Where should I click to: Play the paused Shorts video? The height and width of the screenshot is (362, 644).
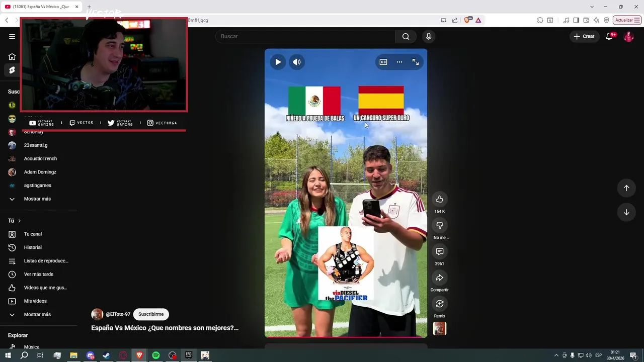278,62
